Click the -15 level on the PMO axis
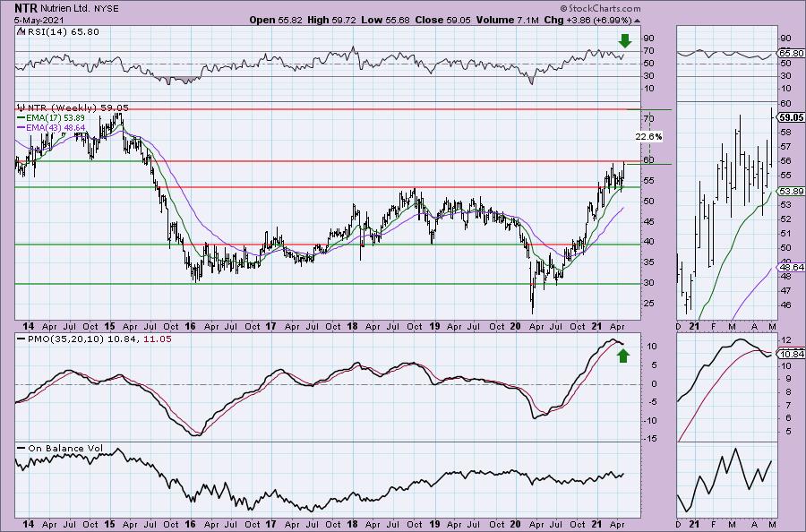This screenshot has height=532, width=806. click(x=650, y=439)
